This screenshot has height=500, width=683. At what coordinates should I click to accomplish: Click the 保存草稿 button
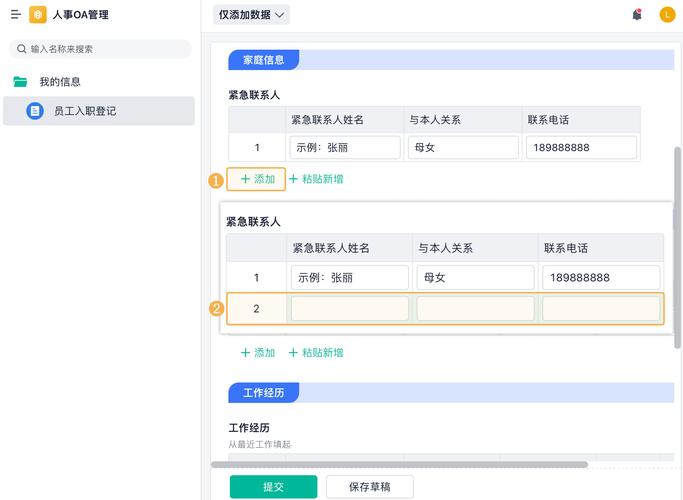click(x=369, y=487)
